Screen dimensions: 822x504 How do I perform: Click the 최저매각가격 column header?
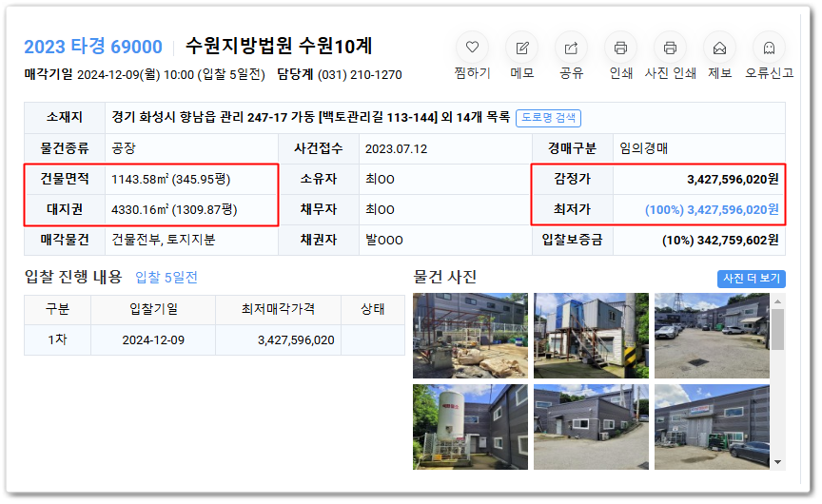pyautogui.click(x=279, y=310)
